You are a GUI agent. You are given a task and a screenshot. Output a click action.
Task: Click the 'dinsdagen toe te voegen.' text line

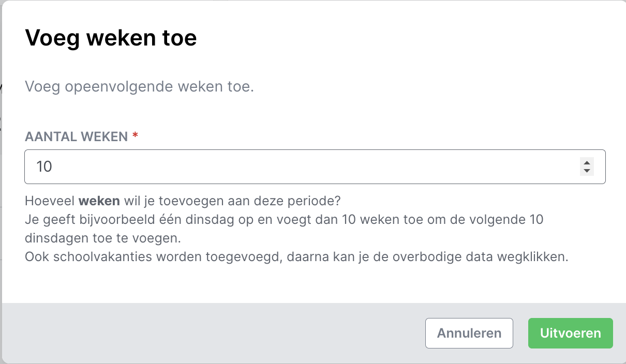(x=103, y=238)
